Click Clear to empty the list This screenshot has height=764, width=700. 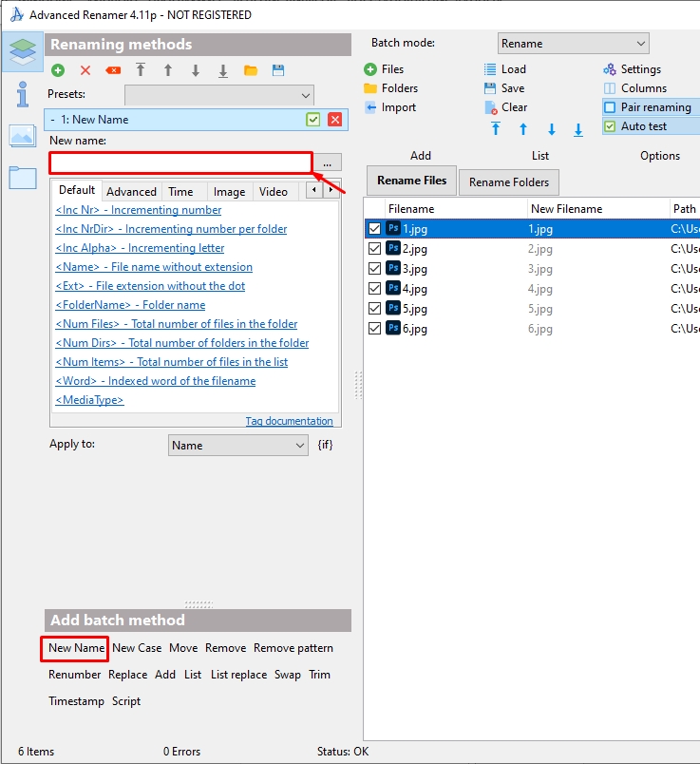[505, 107]
